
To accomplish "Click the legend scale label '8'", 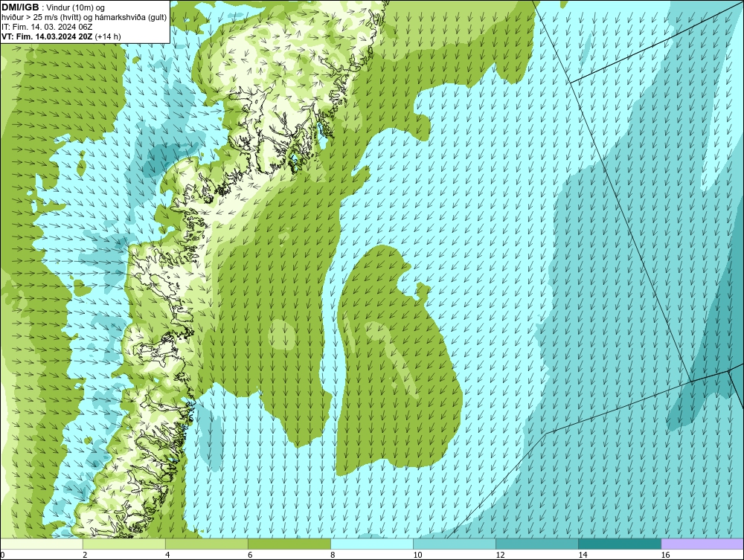I will 333,555.
